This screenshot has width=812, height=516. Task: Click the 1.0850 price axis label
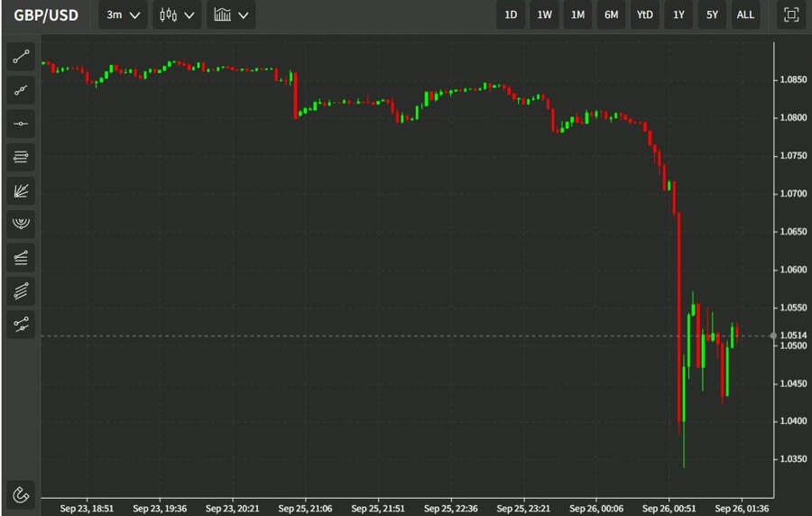click(793, 79)
